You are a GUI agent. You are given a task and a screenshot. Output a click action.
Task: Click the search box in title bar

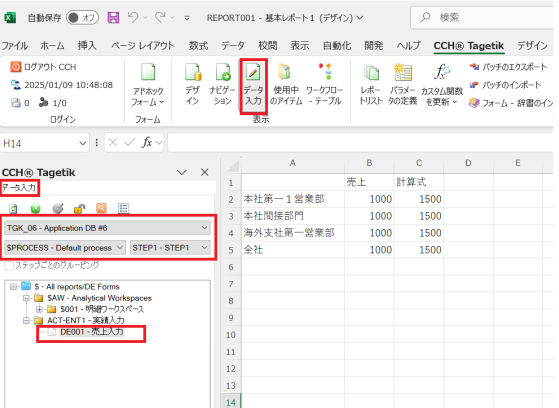click(x=483, y=17)
